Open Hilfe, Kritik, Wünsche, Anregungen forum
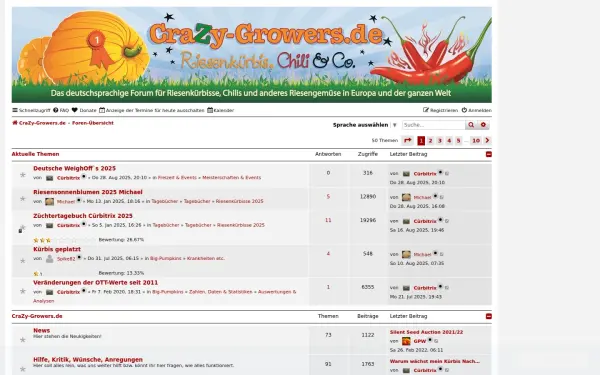Screen dimensions: 600x375 click(88, 360)
